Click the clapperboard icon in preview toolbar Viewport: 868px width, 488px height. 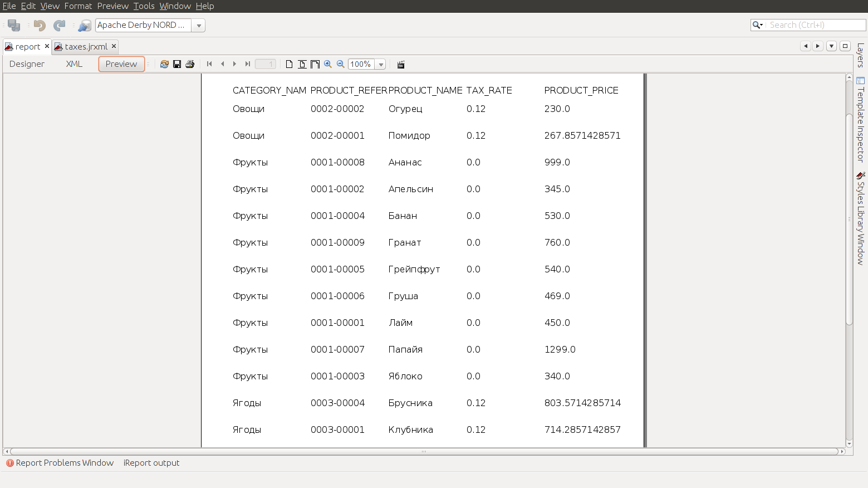tap(401, 64)
